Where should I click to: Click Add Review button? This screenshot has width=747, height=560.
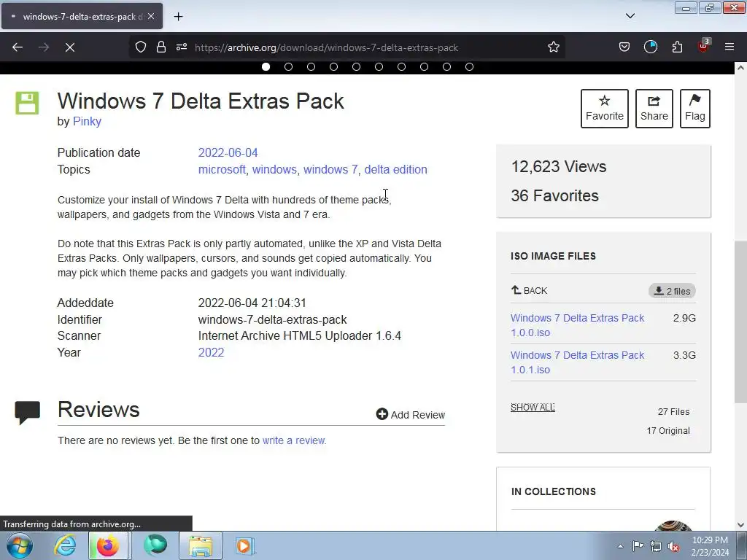coord(411,415)
